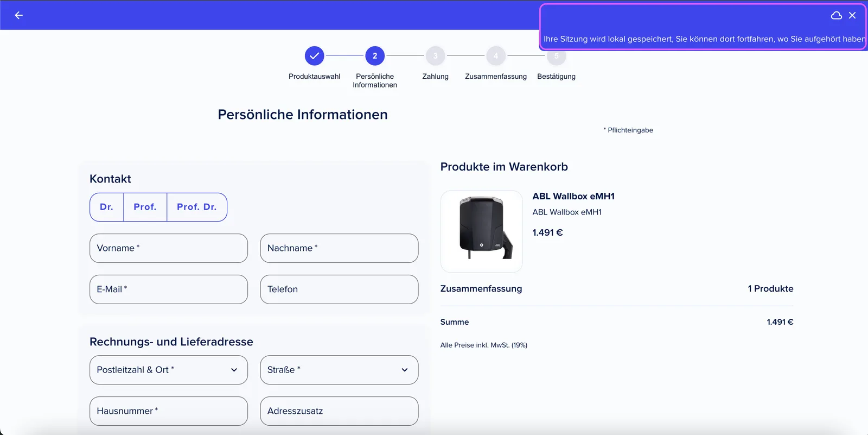Click the 'Kontakt' section heading
Viewport: 868px width, 435px height.
[110, 179]
